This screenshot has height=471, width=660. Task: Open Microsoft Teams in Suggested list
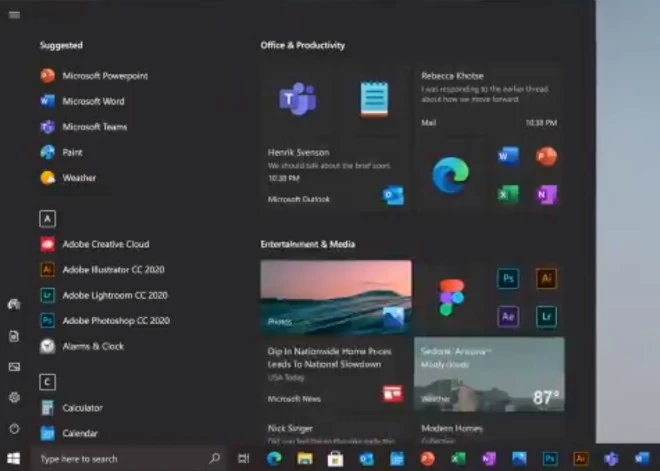point(84,127)
